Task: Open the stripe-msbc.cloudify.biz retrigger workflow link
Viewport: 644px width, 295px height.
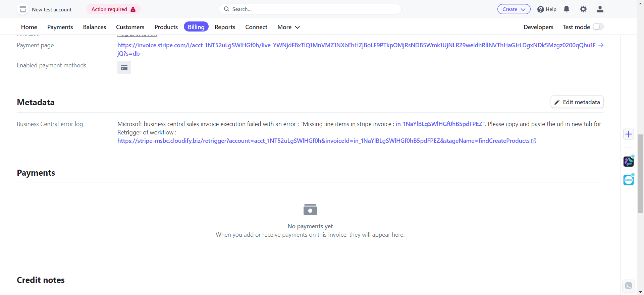Action: click(323, 141)
